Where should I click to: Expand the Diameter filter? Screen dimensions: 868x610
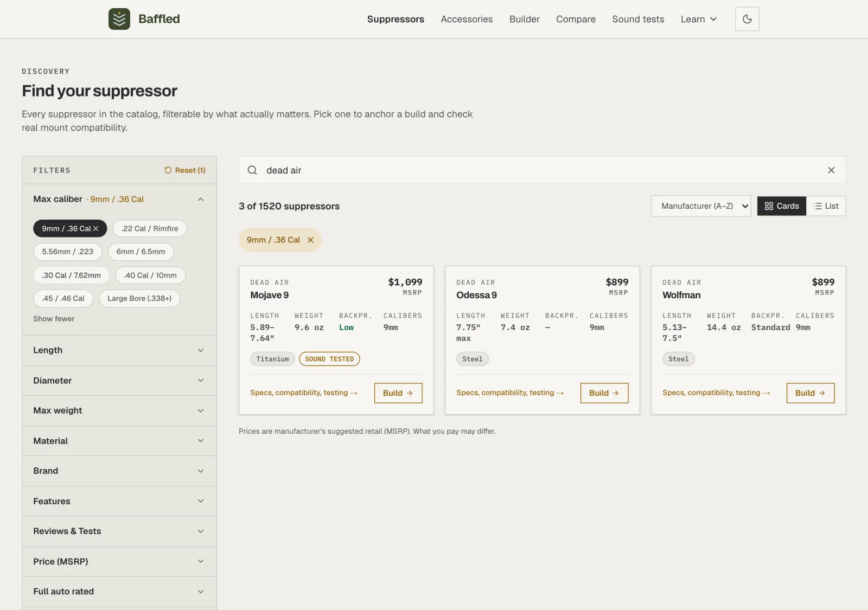pos(119,381)
